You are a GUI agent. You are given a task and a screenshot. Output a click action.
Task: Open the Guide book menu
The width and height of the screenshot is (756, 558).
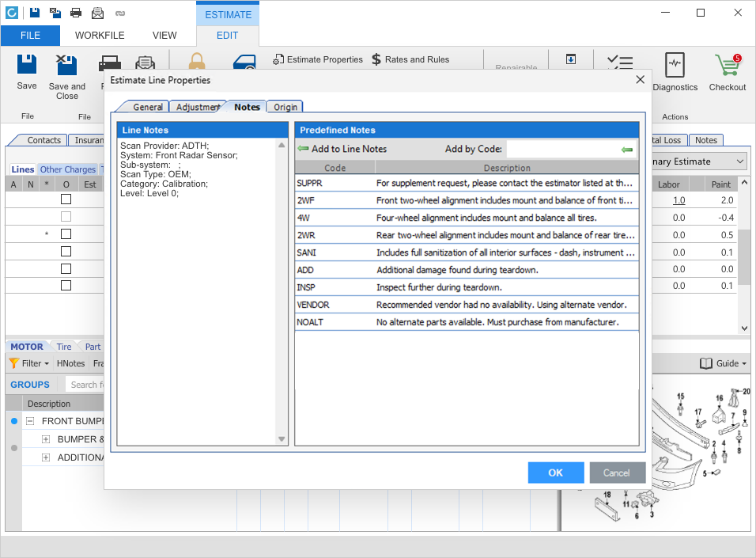pos(723,363)
